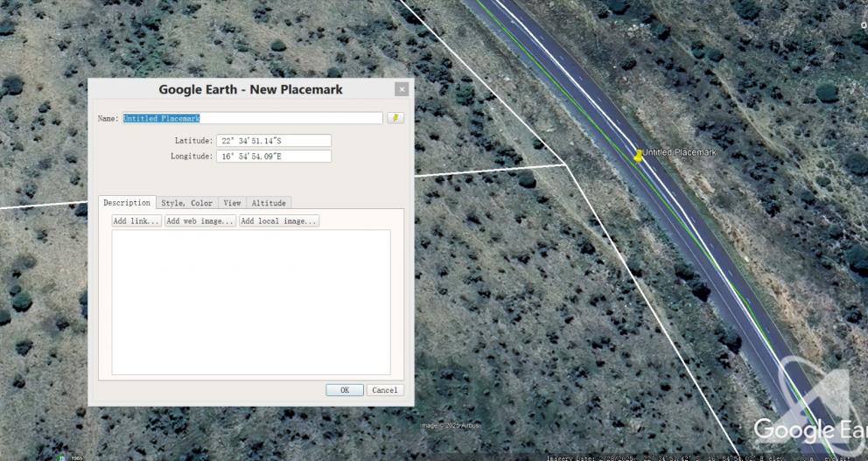This screenshot has width=868, height=461.
Task: Cancel the new placemark
Action: coord(384,390)
